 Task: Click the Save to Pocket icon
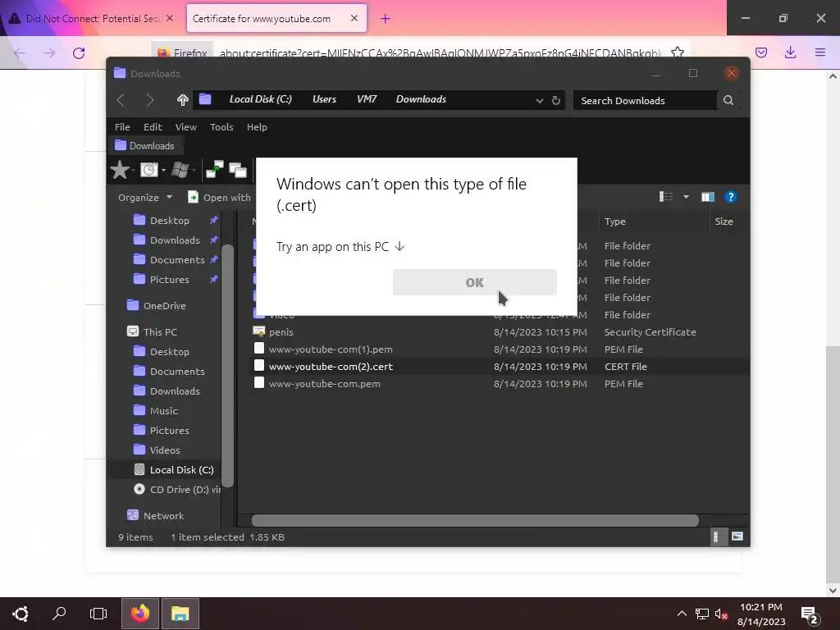click(761, 52)
